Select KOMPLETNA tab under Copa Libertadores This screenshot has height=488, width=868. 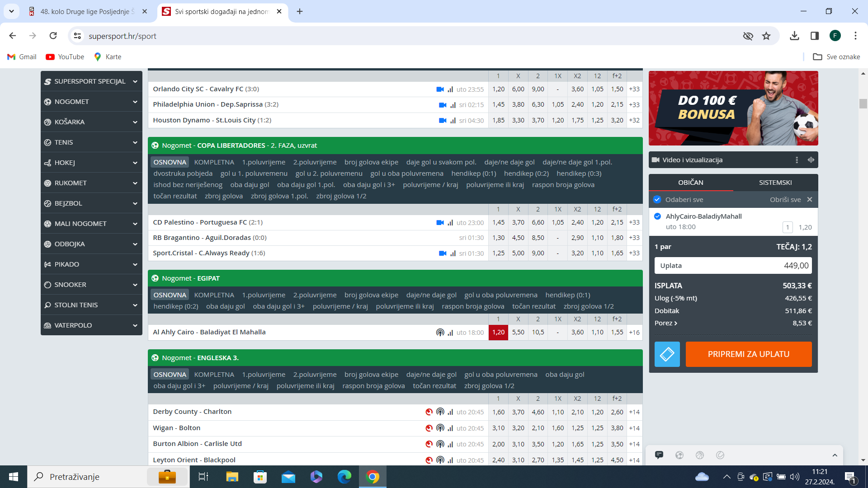(214, 162)
